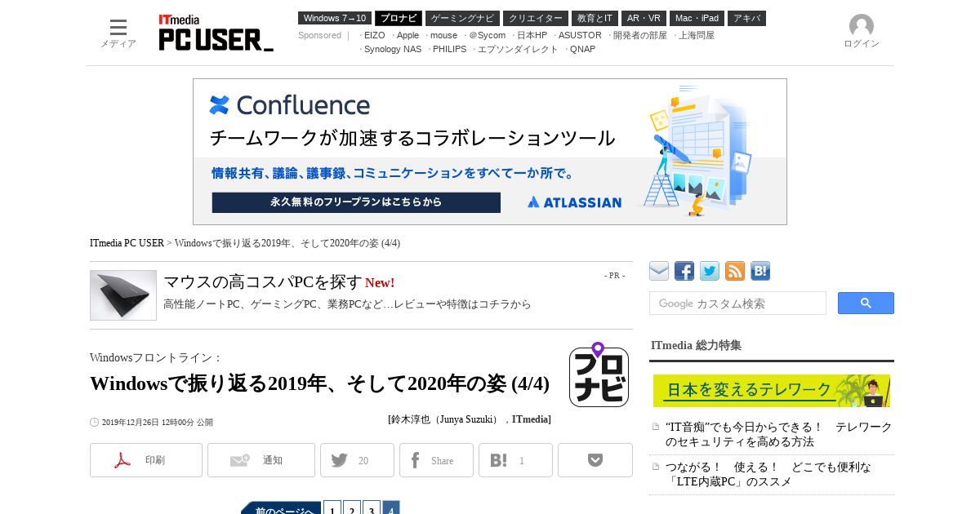Click the Synology NAS link

(x=393, y=49)
